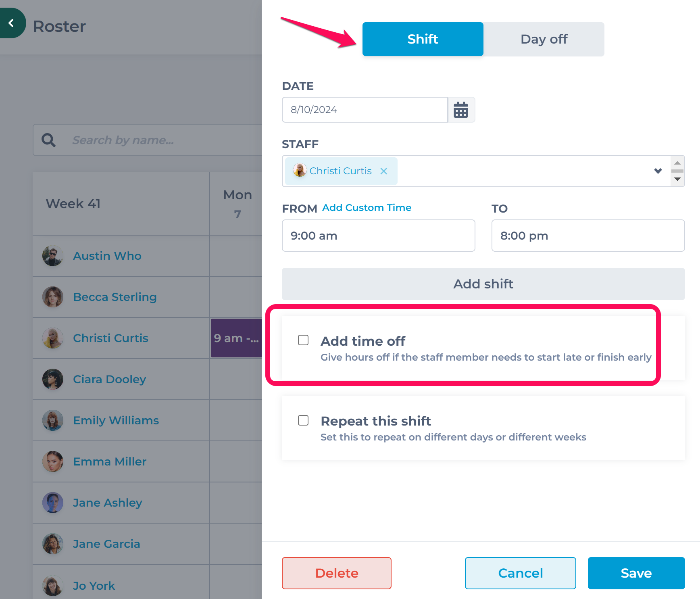Image resolution: width=700 pixels, height=599 pixels.
Task: Click the search magnifier icon
Action: coord(49,140)
